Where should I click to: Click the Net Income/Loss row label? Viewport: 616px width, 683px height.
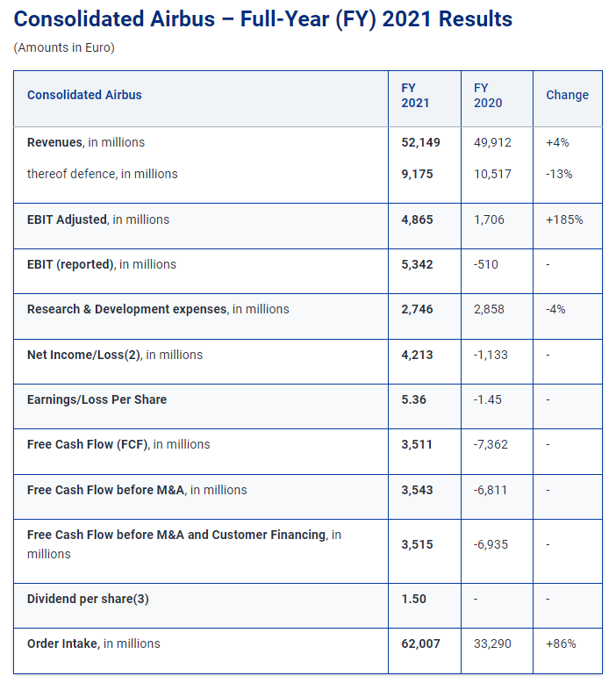[115, 355]
